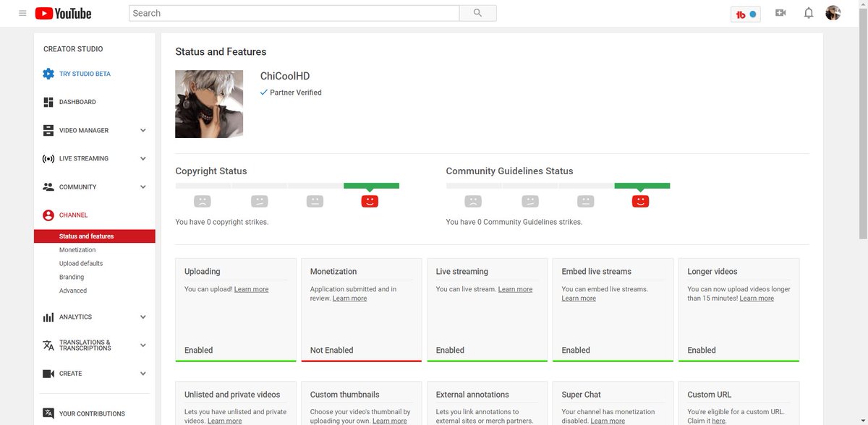The height and width of the screenshot is (425, 868).
Task: Click Learn more in Unlisted and private videos
Action: point(225,421)
